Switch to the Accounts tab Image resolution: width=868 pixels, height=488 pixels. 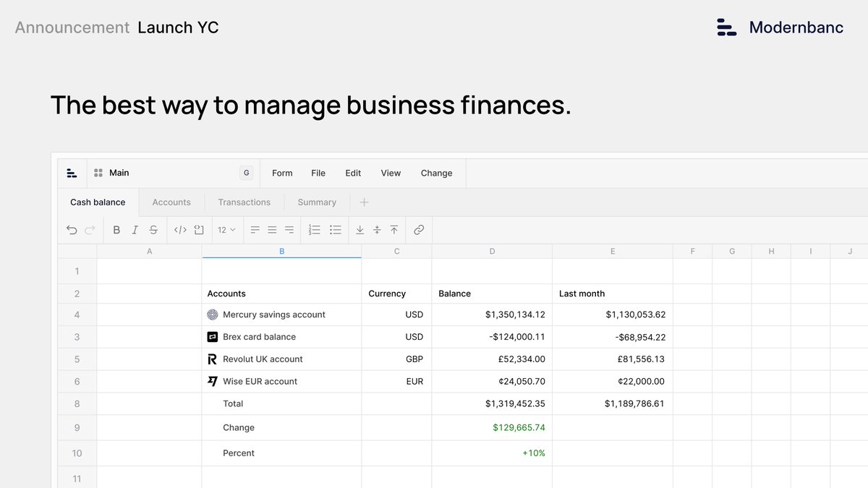pyautogui.click(x=171, y=202)
